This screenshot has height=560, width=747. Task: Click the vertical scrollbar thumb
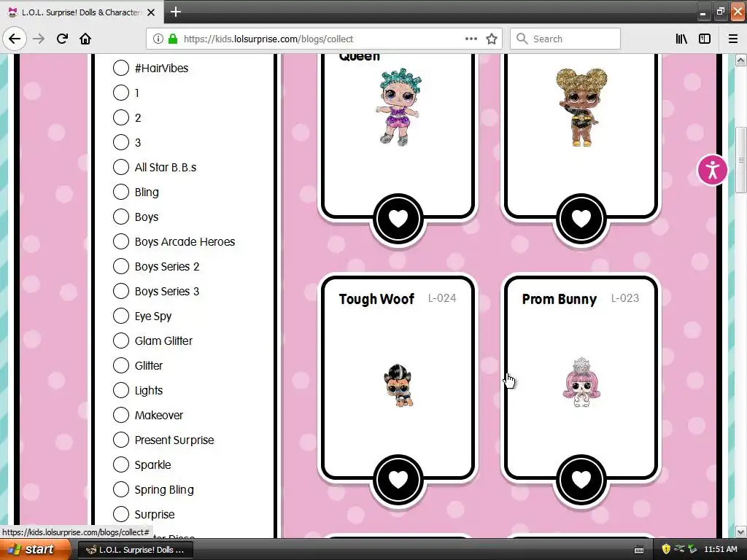(740, 160)
